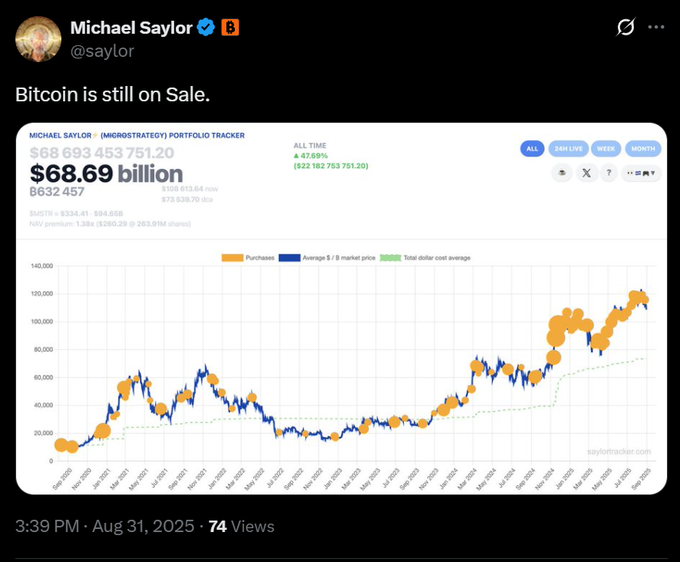
Task: Switch to the MONTH range tab
Action: 643,149
